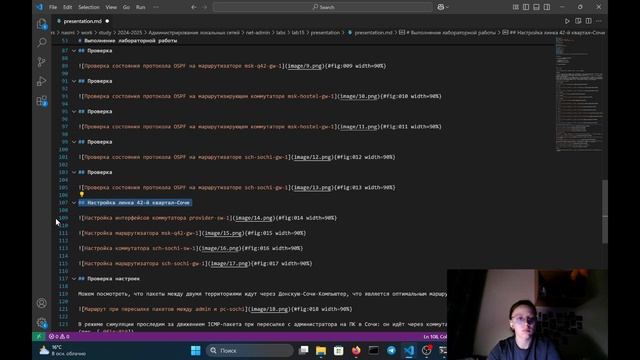
Task: Open the terminal app on the taskbar
Action: click(373, 350)
